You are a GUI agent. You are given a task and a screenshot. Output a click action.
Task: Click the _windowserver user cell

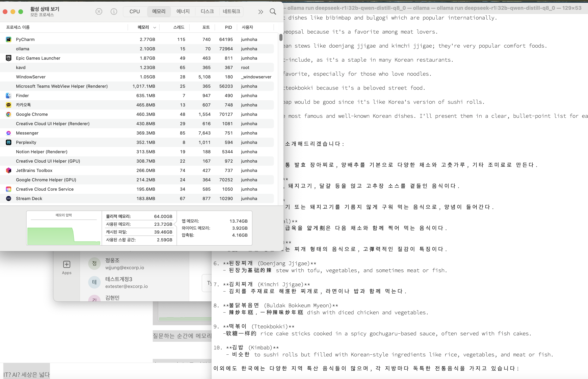coord(256,77)
